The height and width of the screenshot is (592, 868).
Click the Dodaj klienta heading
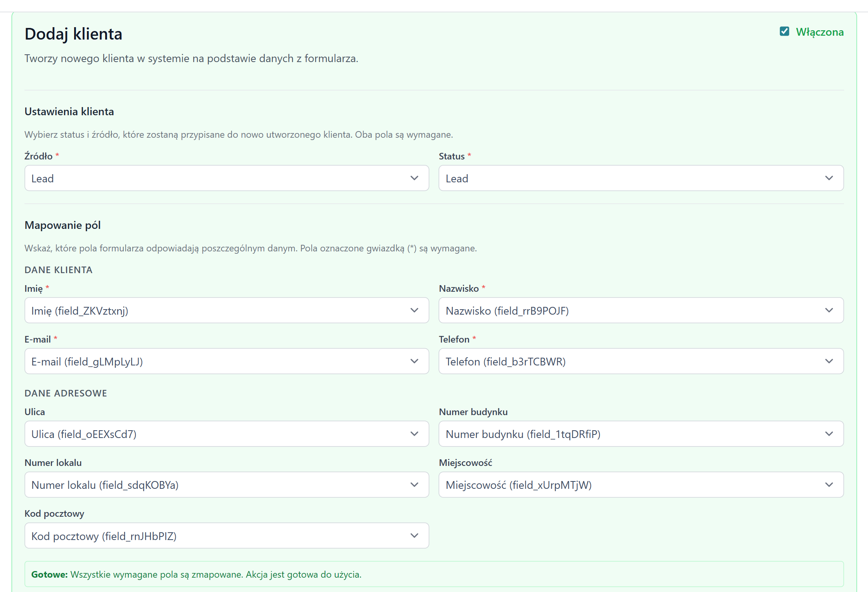click(x=73, y=34)
